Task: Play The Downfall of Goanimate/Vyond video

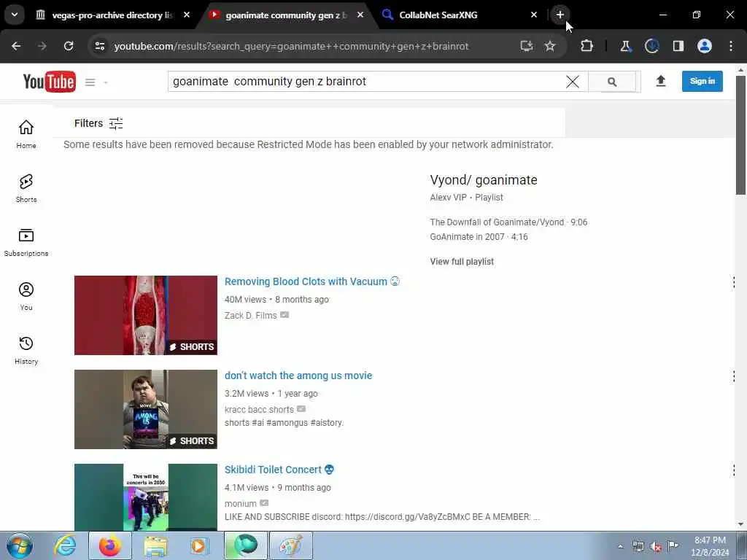Action: tap(508, 222)
